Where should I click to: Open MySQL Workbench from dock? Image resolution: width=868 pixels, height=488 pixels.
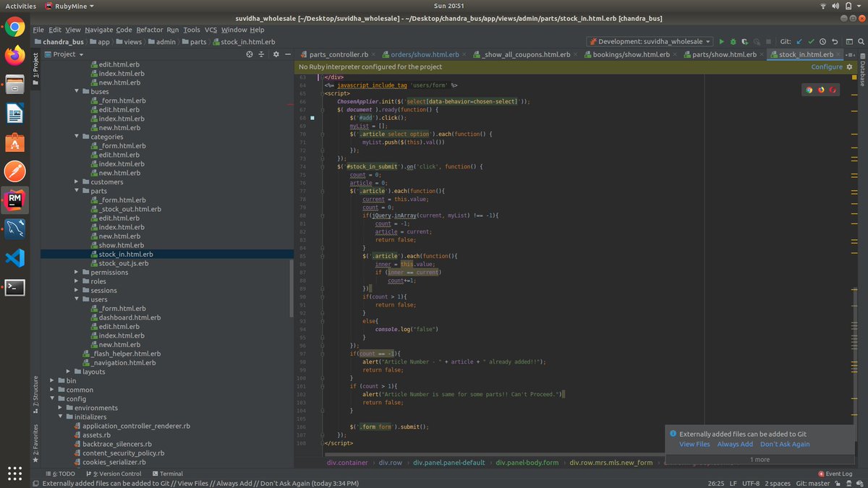(14, 229)
